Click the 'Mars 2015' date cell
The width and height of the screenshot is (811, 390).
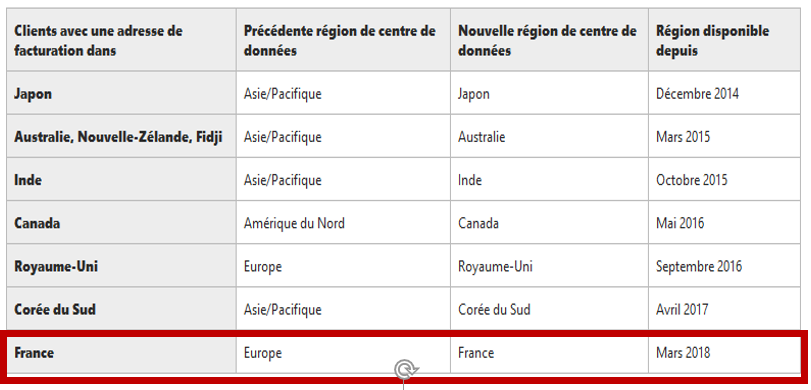click(x=724, y=137)
